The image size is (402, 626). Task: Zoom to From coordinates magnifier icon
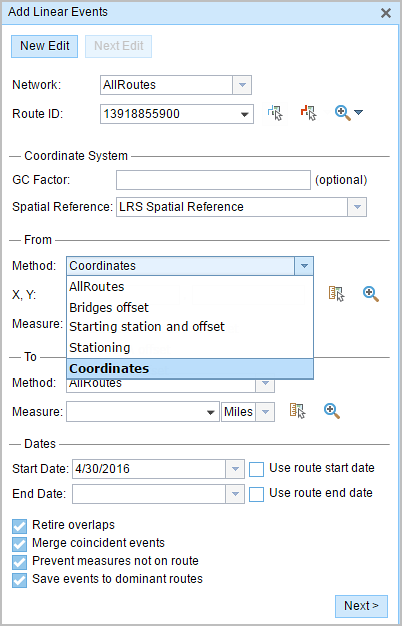point(370,294)
